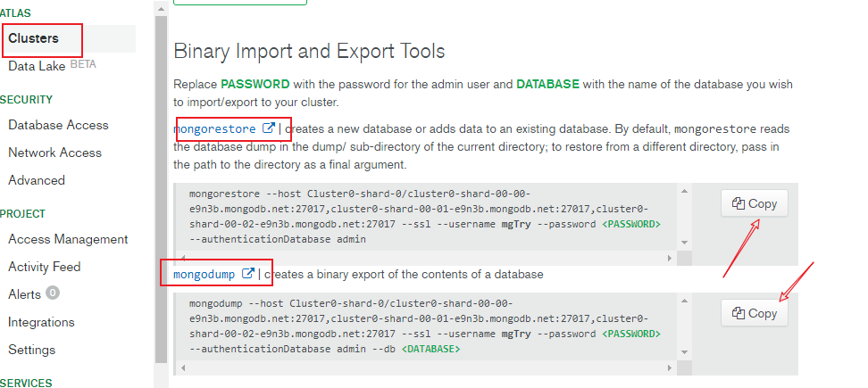Viewport: 868px width, 388px height.
Task: Open the Advanced security section
Action: tap(37, 180)
